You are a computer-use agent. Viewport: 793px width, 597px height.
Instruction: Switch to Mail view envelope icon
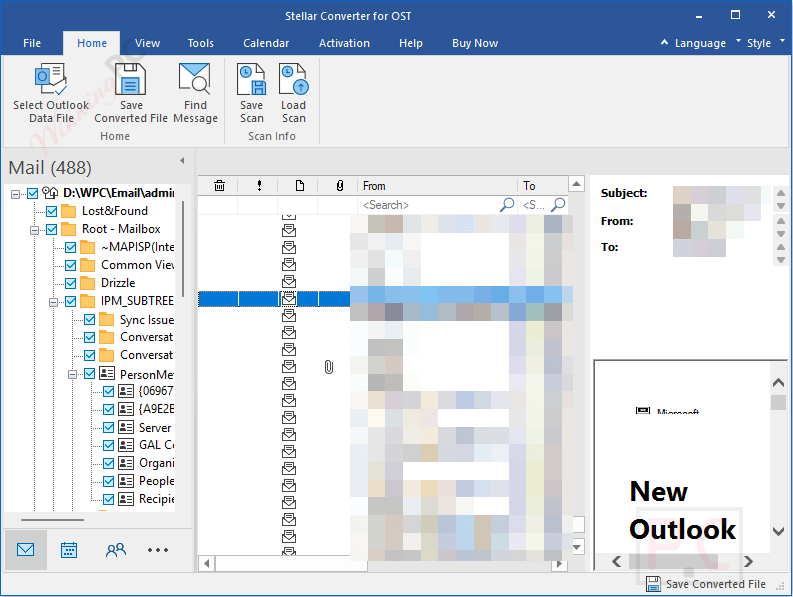25,549
